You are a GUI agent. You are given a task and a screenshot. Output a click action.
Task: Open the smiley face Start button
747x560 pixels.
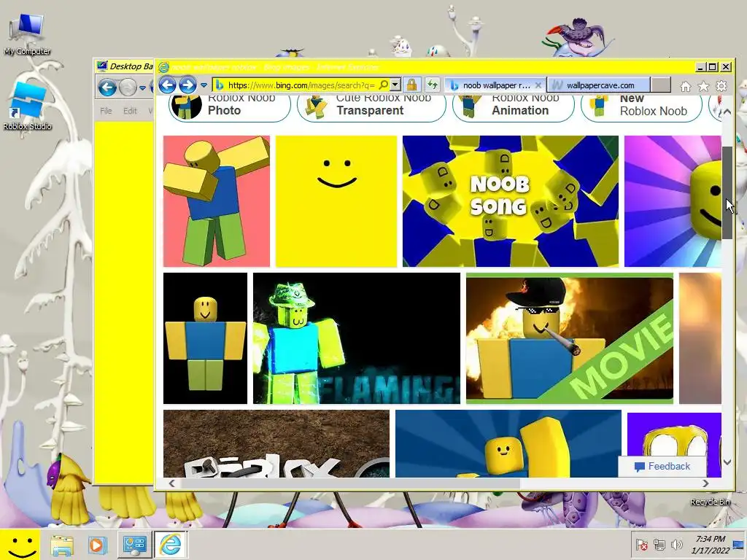tap(20, 544)
